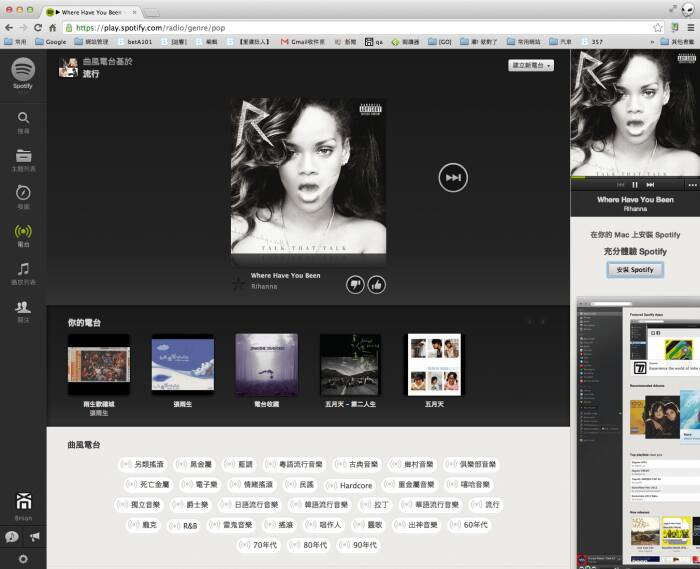The image size is (700, 569).
Task: Pause playback in the right player panel
Action: (x=635, y=185)
